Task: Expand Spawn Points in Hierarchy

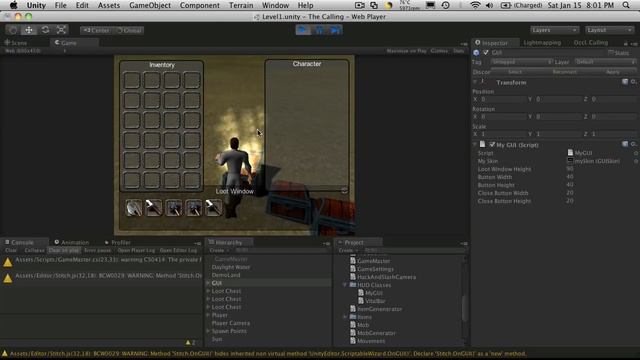Action: click(208, 331)
